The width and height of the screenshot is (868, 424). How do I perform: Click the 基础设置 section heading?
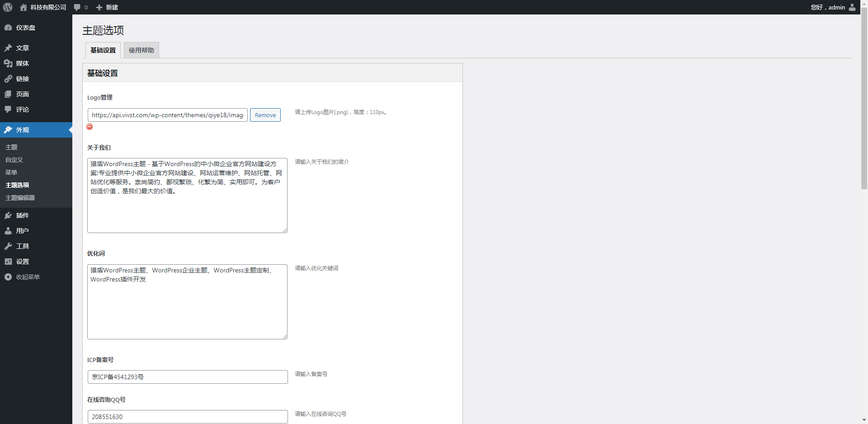pyautogui.click(x=103, y=73)
